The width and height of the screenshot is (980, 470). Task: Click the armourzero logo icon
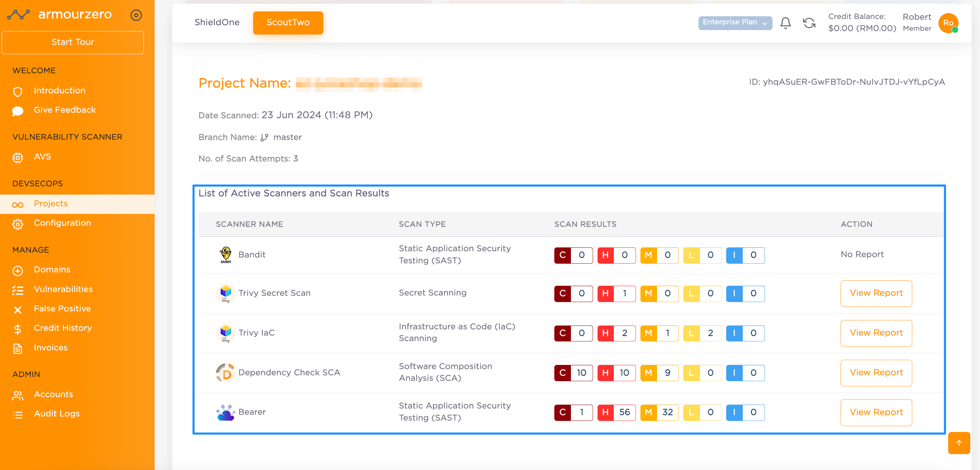click(19, 15)
